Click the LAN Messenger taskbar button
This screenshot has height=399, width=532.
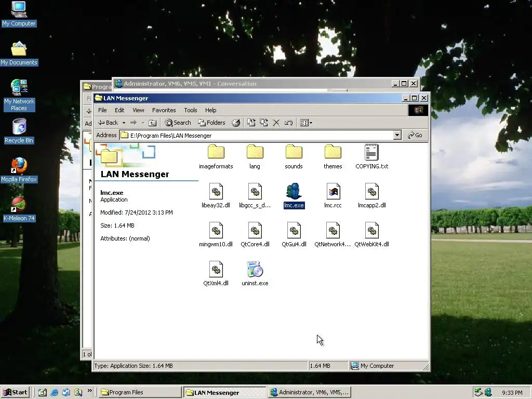click(224, 392)
